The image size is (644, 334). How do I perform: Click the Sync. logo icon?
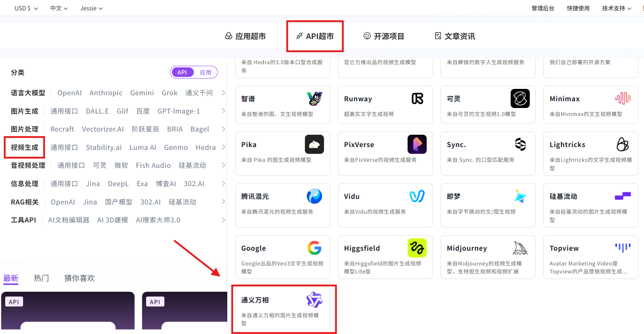pos(520,144)
